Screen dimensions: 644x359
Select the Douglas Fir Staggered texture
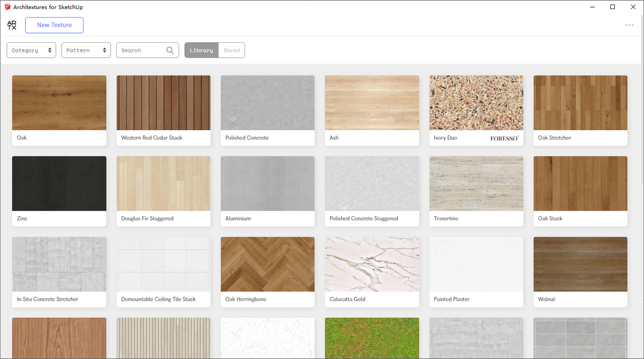(x=164, y=184)
